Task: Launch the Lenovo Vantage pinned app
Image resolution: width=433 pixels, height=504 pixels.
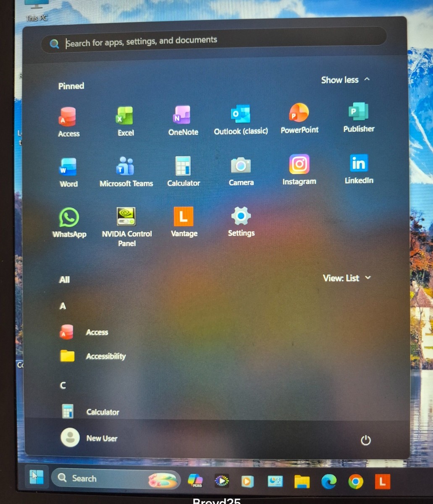Action: [x=184, y=222]
